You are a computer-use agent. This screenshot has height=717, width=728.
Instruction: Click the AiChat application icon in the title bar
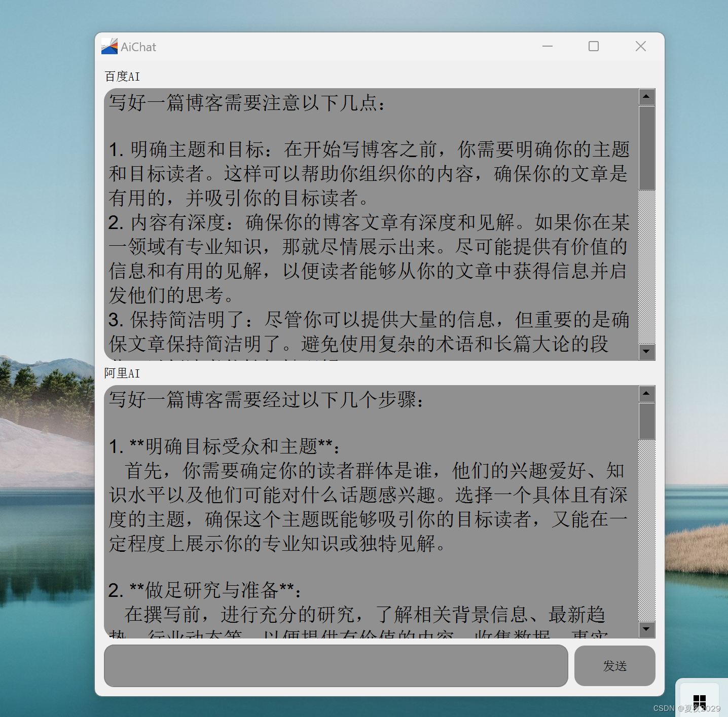(x=108, y=46)
